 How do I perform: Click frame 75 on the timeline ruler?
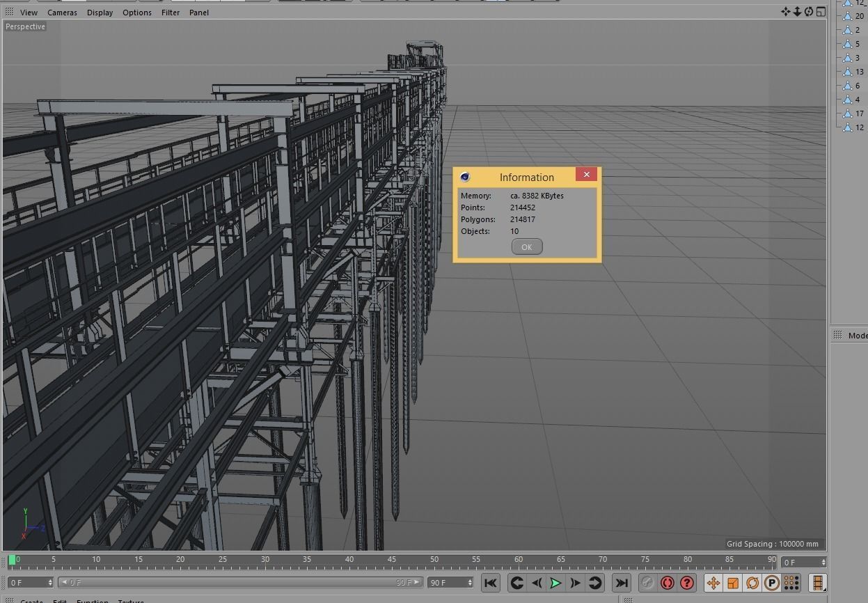click(645, 559)
